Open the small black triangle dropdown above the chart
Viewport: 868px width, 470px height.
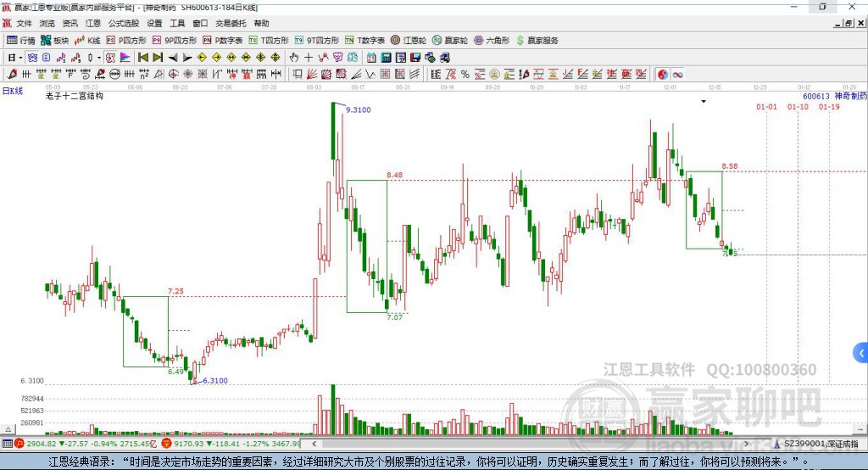pyautogui.click(x=704, y=102)
